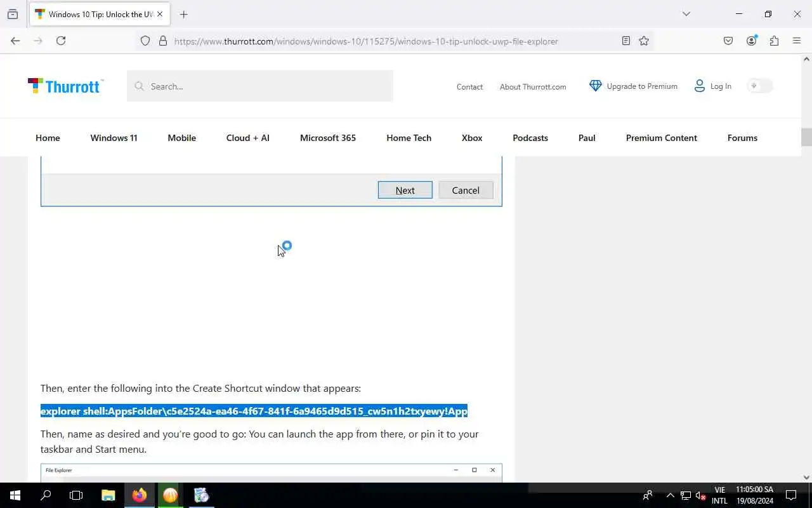This screenshot has width=812, height=508.
Task: Toggle reader view icon
Action: click(x=626, y=41)
